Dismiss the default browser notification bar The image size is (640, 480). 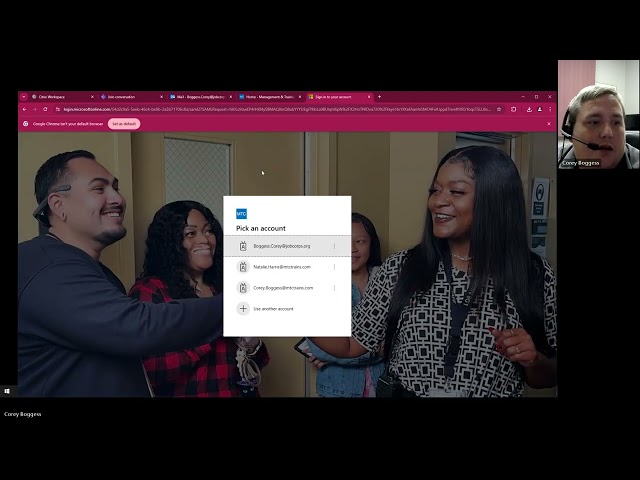click(x=549, y=124)
